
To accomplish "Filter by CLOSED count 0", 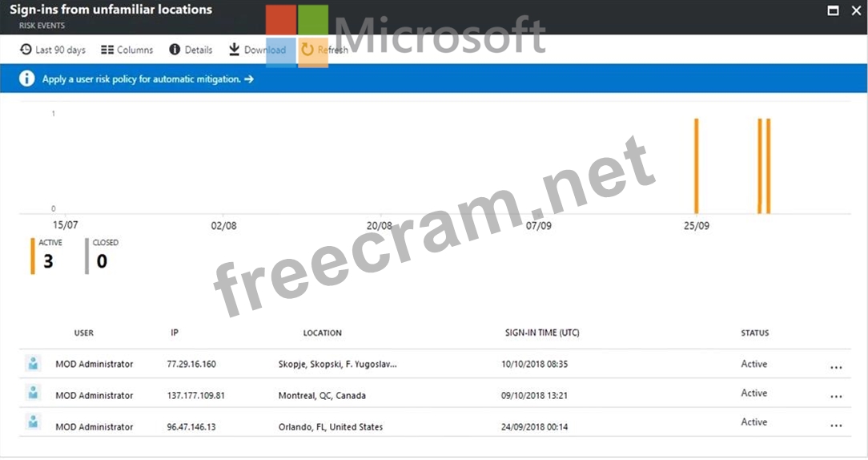I will click(x=102, y=256).
